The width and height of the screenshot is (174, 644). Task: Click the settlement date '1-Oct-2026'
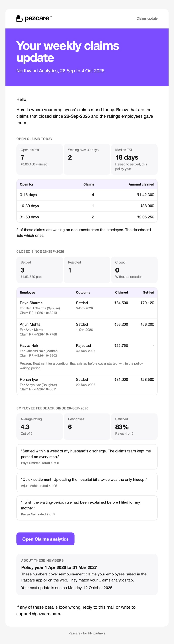pos(84,330)
